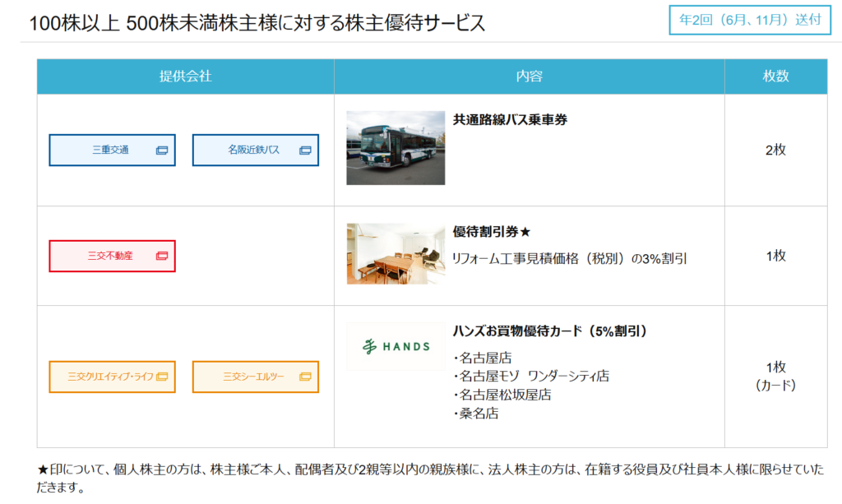Select the 内容 column header
Viewport: 842px width, 504px height.
529,76
